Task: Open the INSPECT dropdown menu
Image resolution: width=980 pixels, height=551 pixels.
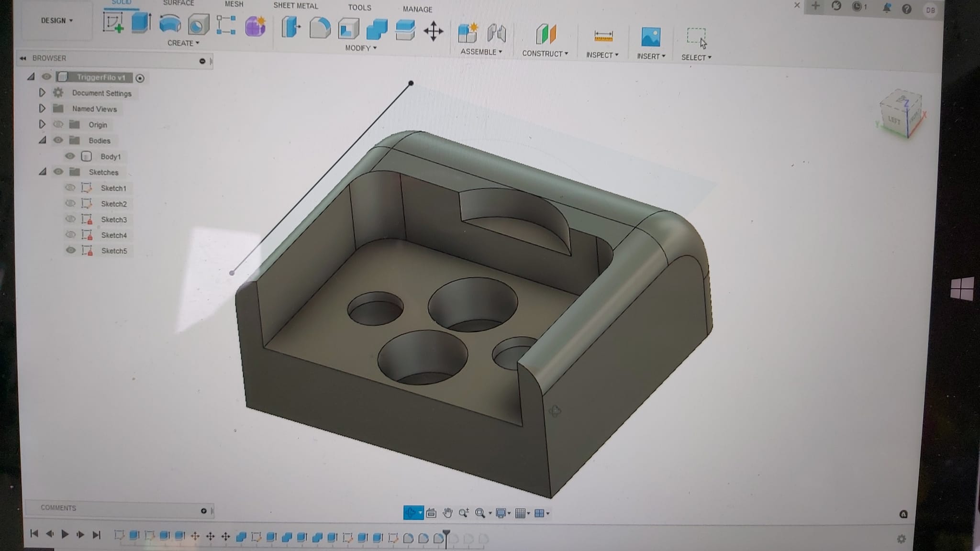Action: click(x=602, y=55)
